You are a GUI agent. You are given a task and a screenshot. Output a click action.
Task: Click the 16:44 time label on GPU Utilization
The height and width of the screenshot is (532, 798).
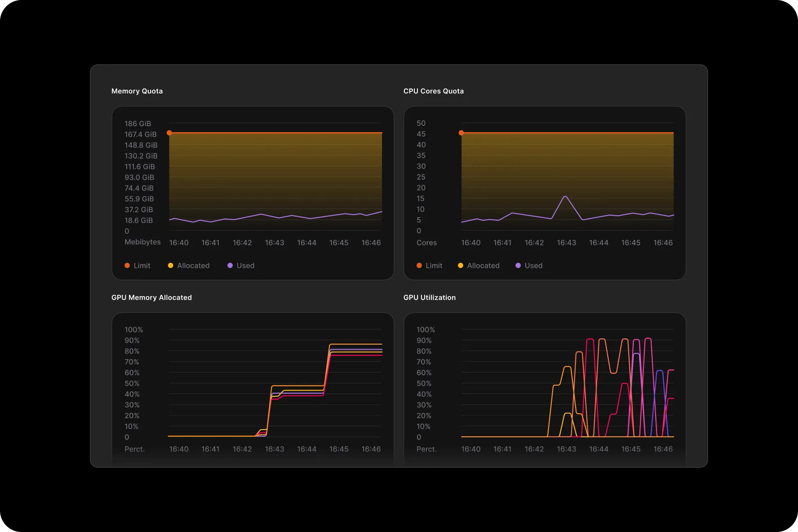(599, 449)
